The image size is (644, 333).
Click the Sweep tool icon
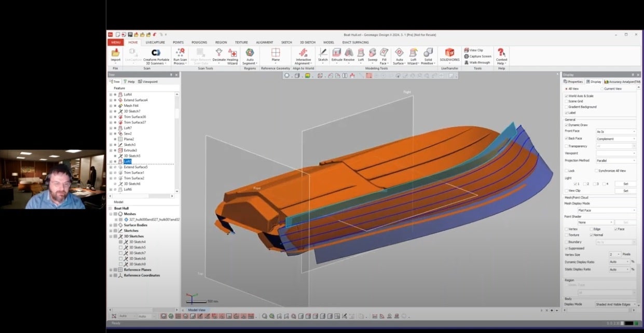pos(373,53)
